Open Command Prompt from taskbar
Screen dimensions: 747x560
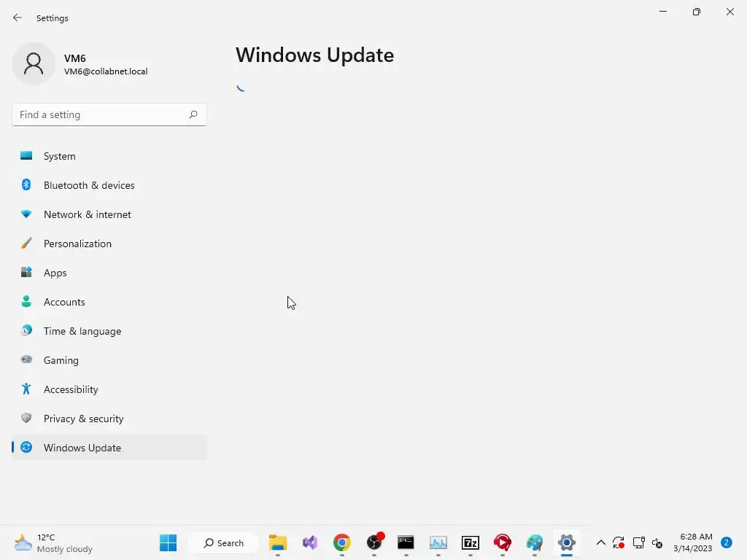click(x=406, y=542)
